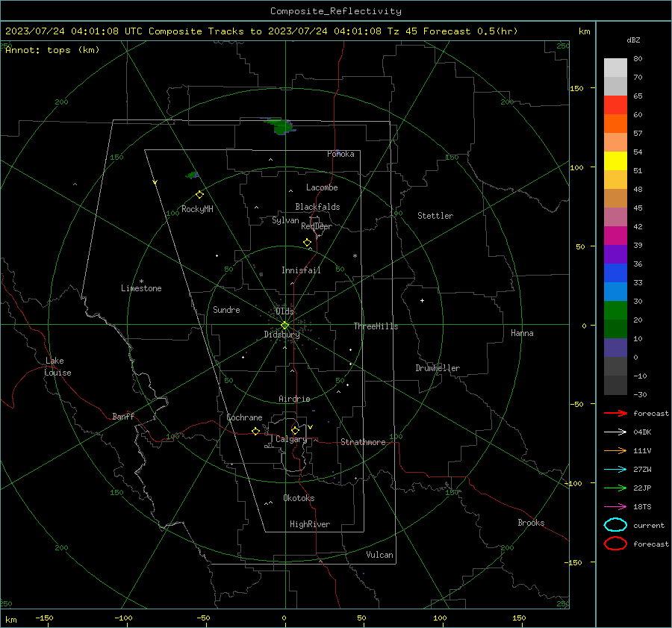Click the Sundre city label

(x=226, y=310)
